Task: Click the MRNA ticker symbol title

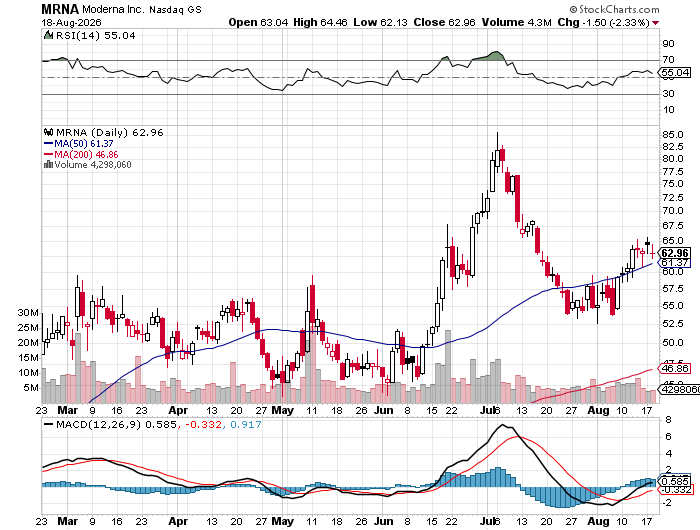Action: coord(60,8)
